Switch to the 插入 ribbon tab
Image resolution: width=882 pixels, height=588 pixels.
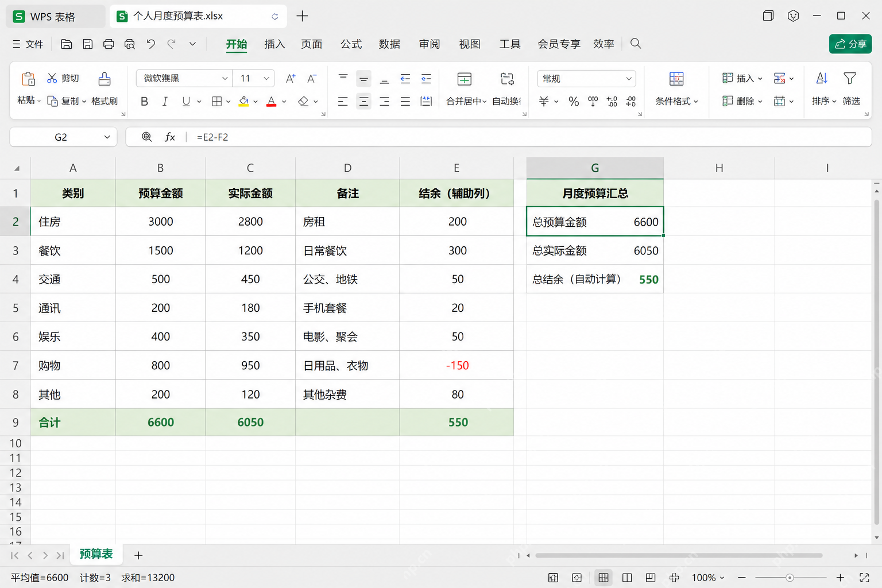click(x=274, y=44)
